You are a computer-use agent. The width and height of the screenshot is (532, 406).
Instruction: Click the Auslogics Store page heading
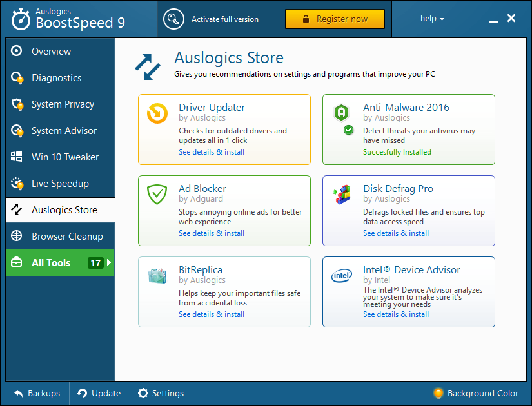tap(229, 57)
